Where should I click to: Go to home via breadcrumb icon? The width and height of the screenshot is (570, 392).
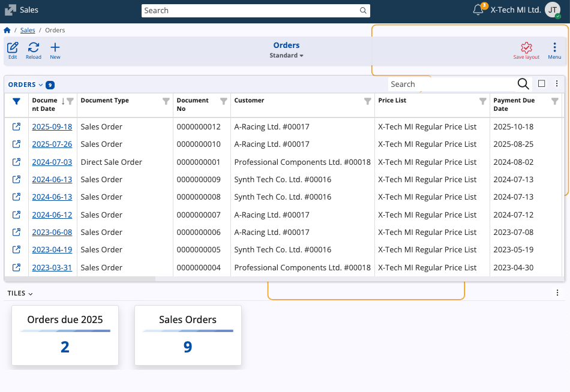(7, 30)
